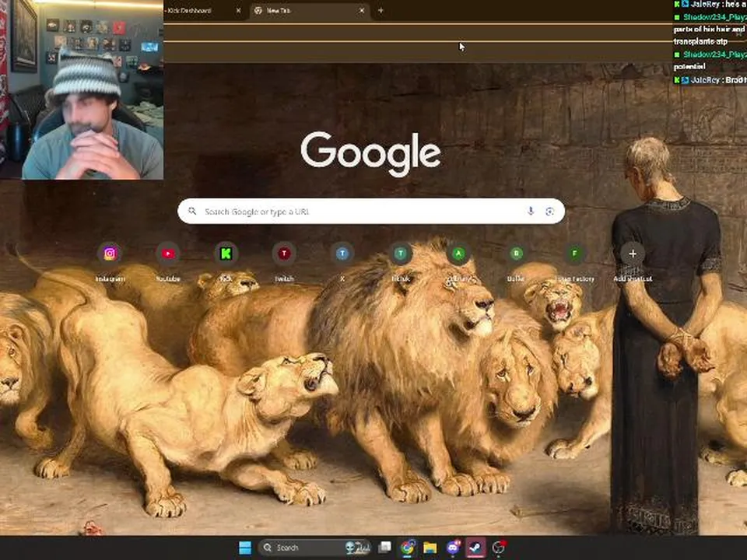This screenshot has height=560, width=747.
Task: Open the green A shortcut tile
Action: [x=459, y=254]
